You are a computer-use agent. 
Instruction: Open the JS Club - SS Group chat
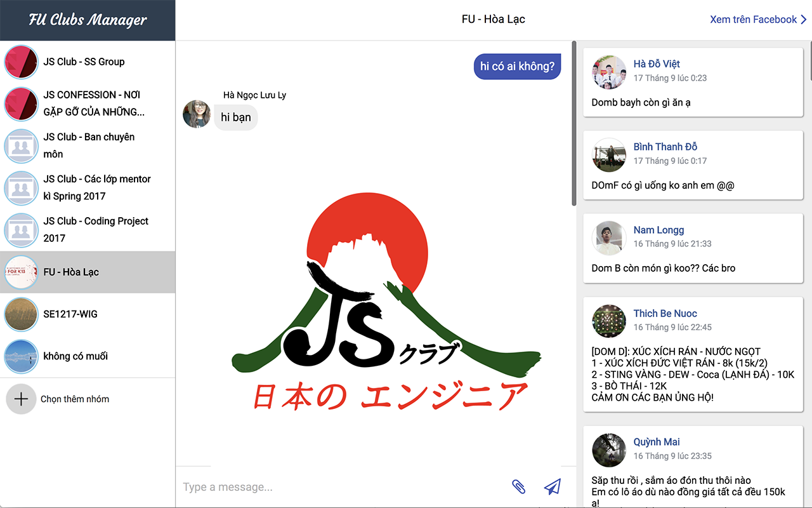88,62
